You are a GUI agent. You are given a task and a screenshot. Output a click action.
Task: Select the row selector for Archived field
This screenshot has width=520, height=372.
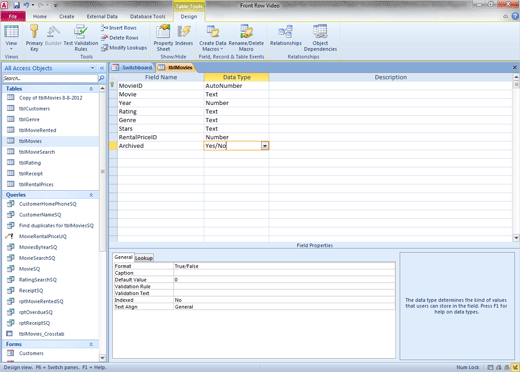[113, 146]
